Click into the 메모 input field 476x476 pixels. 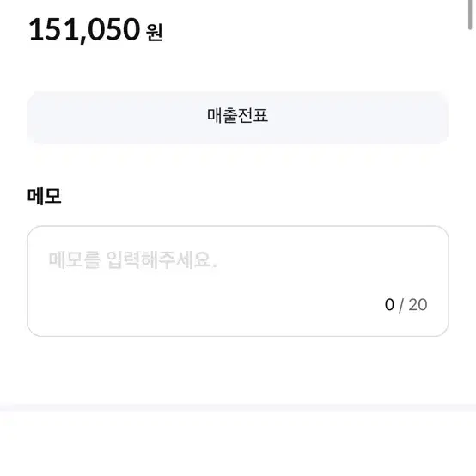coord(238,281)
